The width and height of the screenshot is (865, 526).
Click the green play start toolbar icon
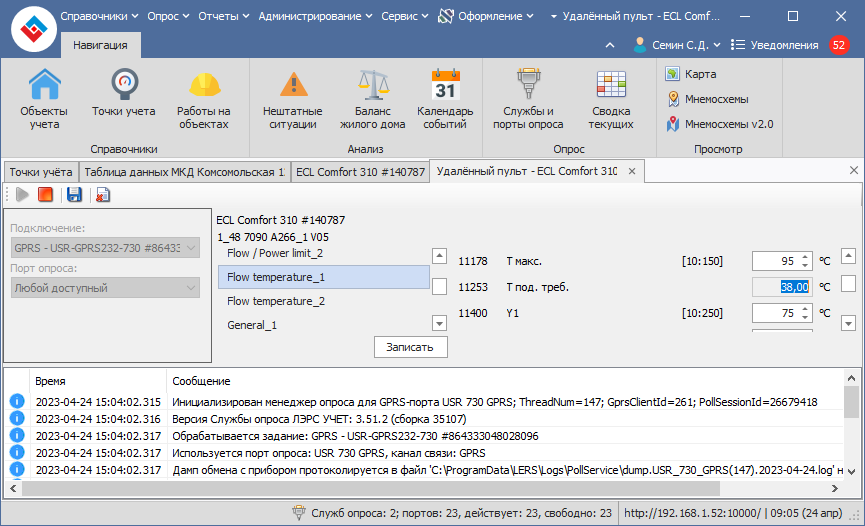(23, 194)
